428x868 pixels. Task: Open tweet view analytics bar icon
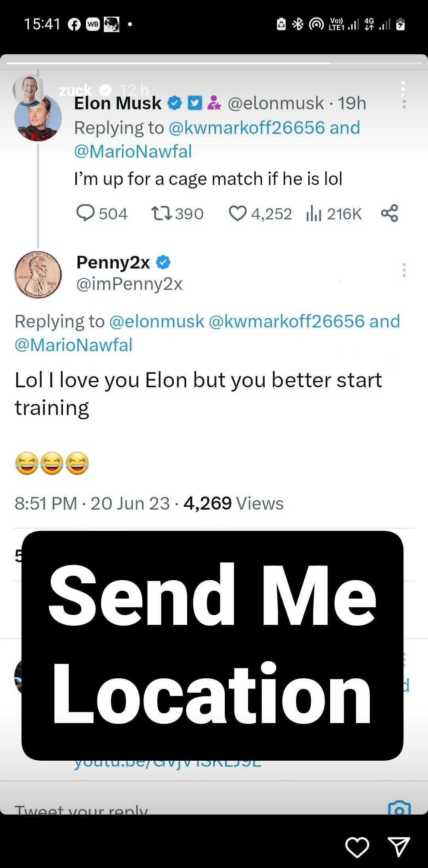[314, 214]
